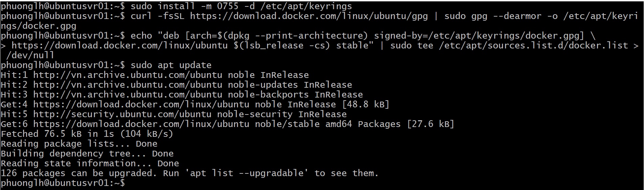
Task: Click the '/dev/null' text
Action: pos(30,55)
